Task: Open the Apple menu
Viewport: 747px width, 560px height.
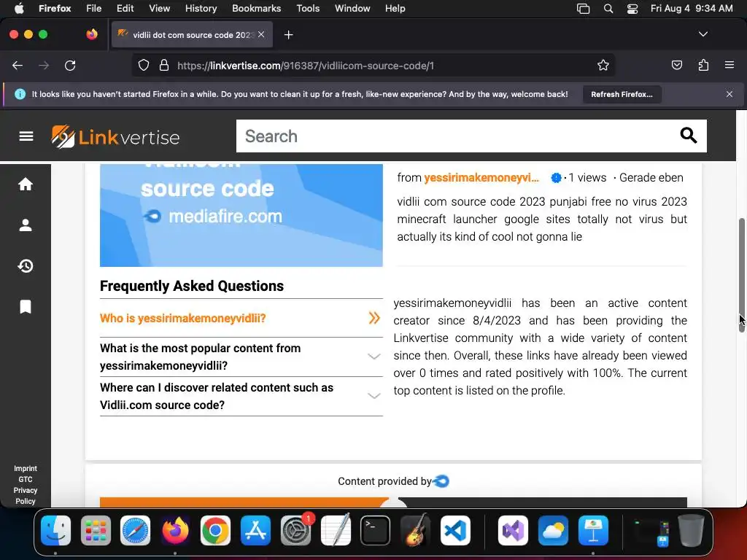Action: (x=19, y=8)
